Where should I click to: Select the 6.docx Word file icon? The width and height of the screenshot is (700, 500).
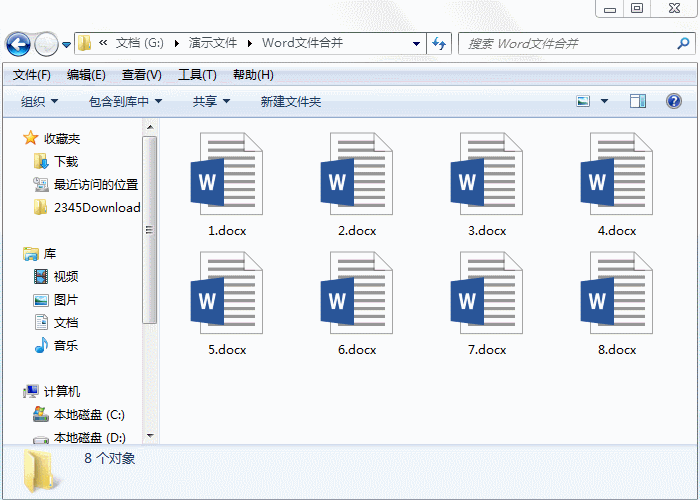pos(357,292)
